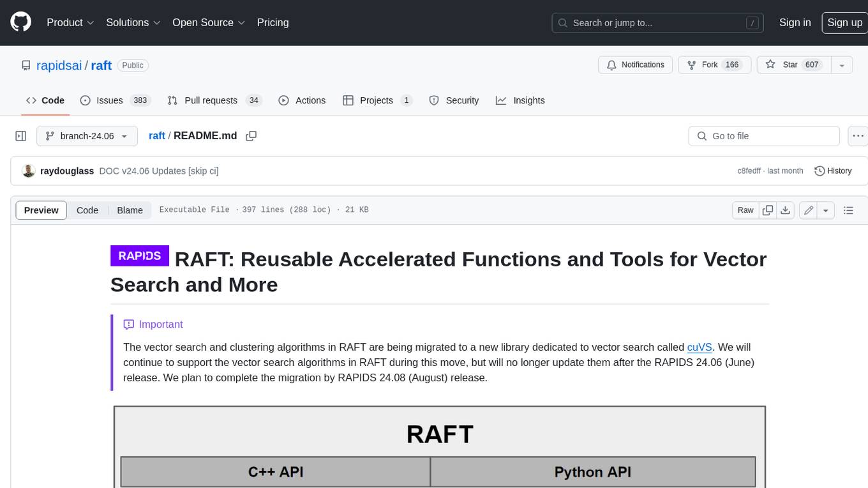Click the Issues count 383
868x488 pixels.
tap(140, 100)
